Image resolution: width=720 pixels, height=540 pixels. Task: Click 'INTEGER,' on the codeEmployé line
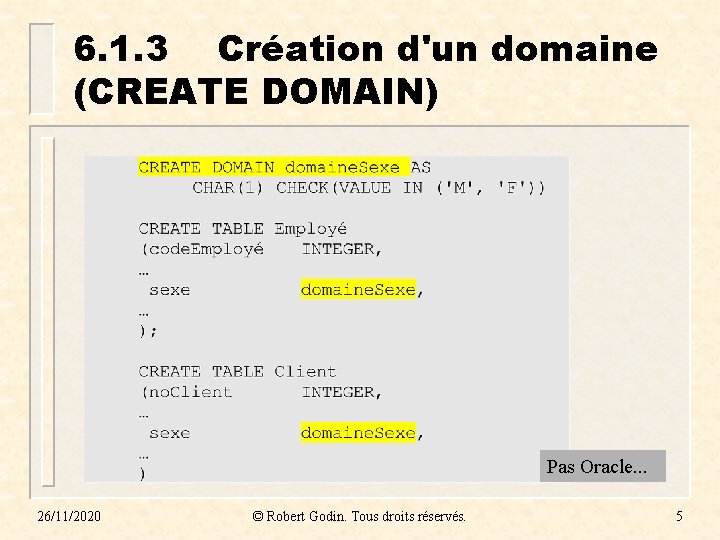click(x=342, y=249)
